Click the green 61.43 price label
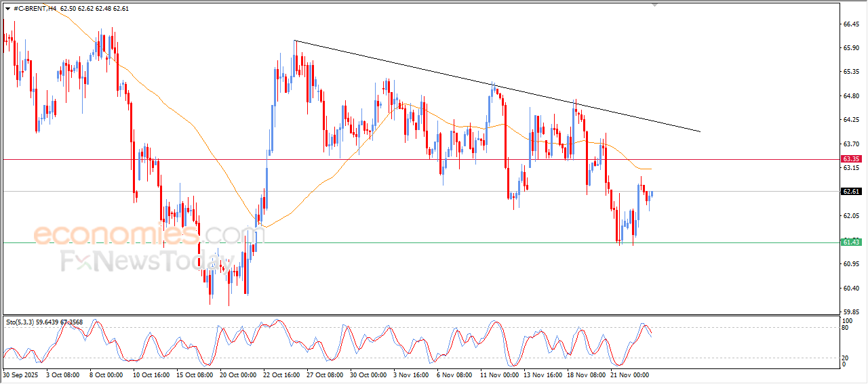This screenshot has width=868, height=384. [850, 242]
